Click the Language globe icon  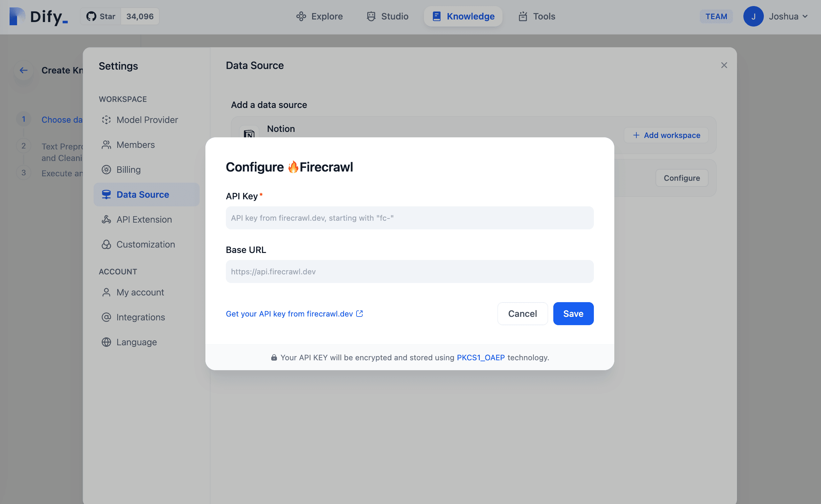[x=106, y=342]
